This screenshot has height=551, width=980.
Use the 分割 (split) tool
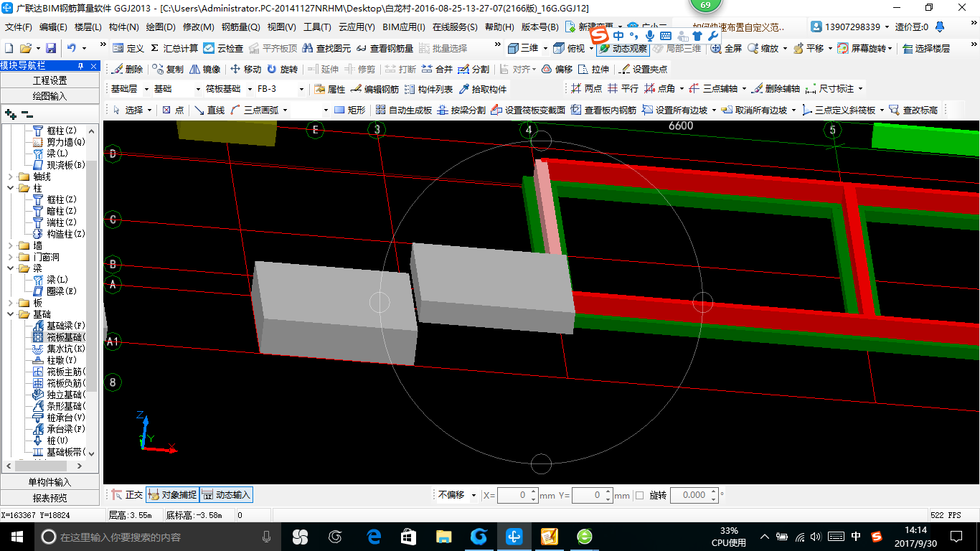(473, 69)
